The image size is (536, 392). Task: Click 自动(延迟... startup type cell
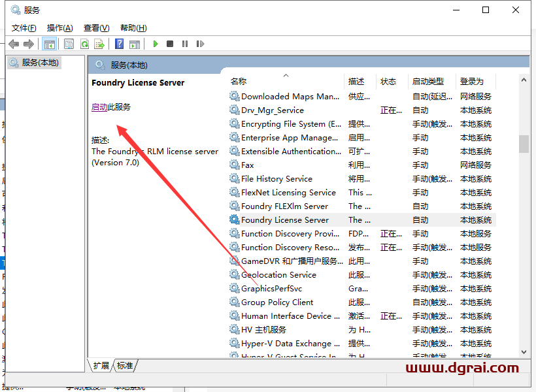coord(432,97)
